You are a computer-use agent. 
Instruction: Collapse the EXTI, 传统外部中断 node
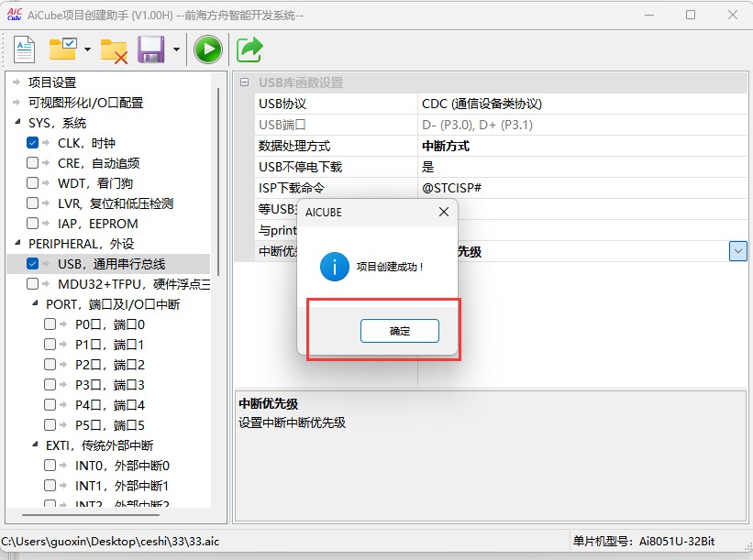point(35,445)
